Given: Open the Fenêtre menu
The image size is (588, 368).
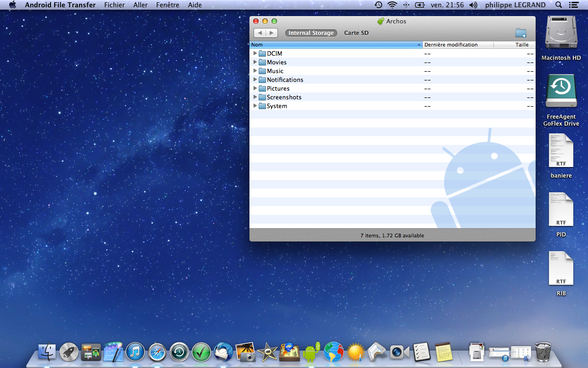Looking at the screenshot, I should click(x=167, y=5).
